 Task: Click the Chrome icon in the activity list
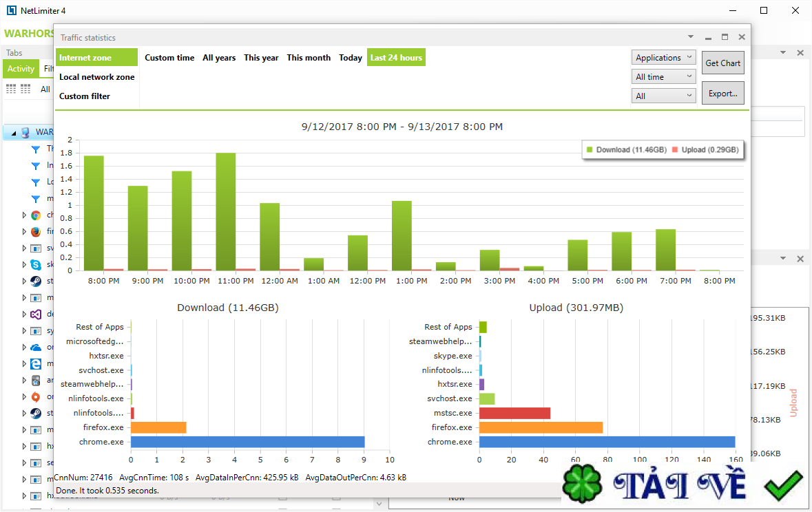point(36,215)
